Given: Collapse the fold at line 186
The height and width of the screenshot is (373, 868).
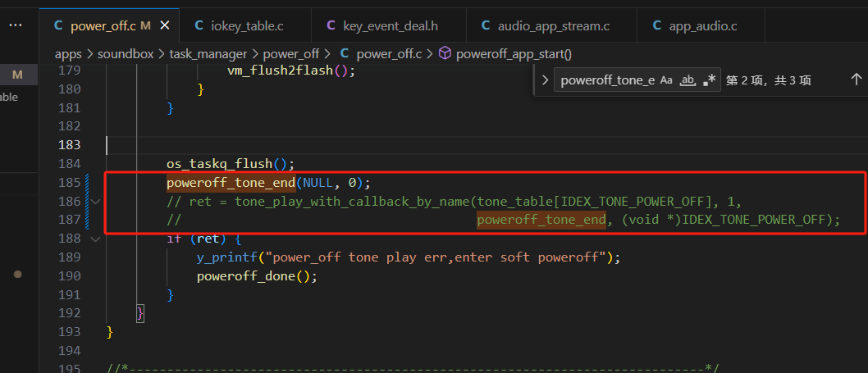Looking at the screenshot, I should click(95, 202).
